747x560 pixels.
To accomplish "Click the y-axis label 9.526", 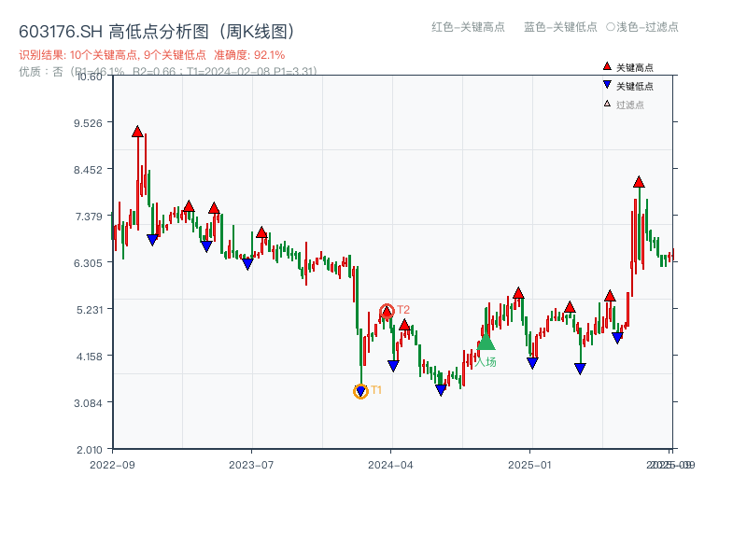I will click(x=88, y=123).
